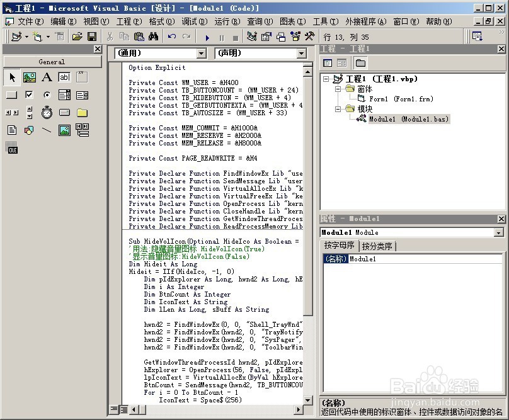Click the Undo toolbar icon

(x=172, y=37)
